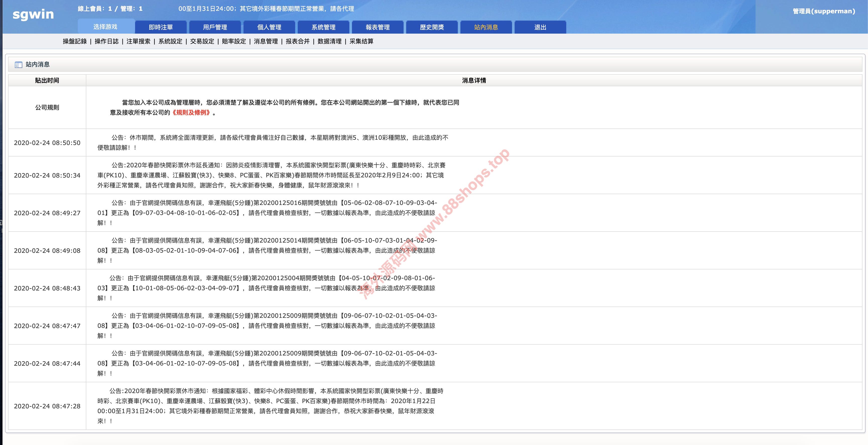Click the 管理員(supperman) account label
Viewport: 868px width, 445px height.
pos(824,11)
